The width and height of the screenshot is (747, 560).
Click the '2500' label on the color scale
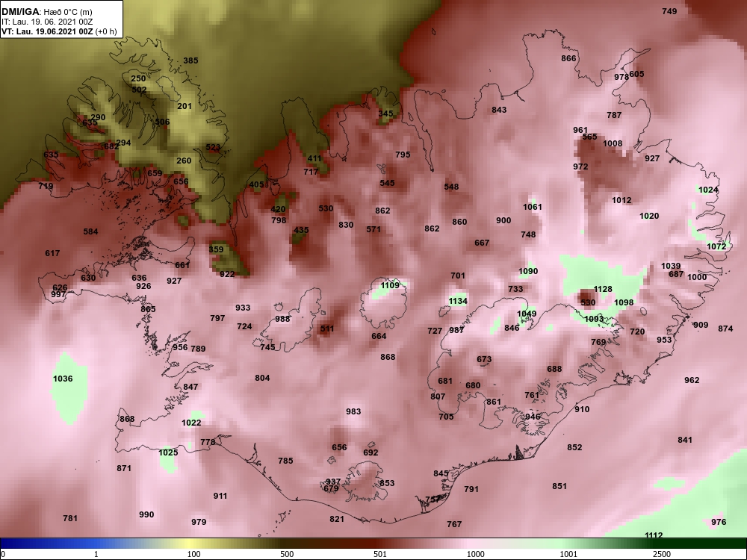click(x=662, y=554)
